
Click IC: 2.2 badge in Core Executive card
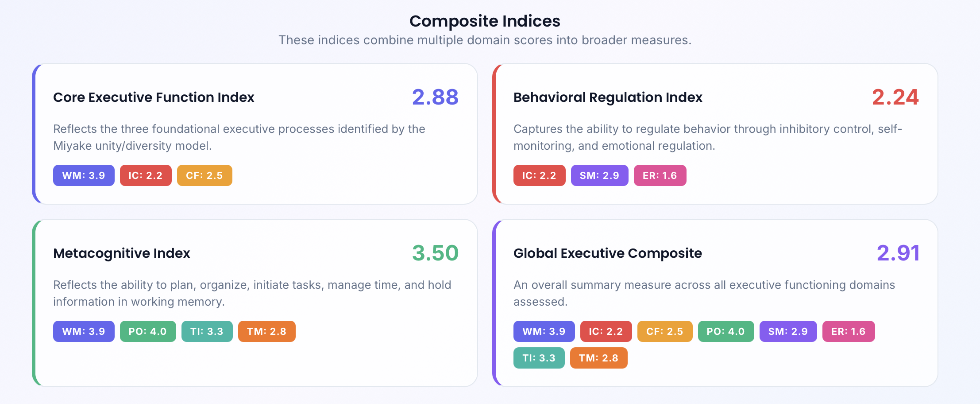click(x=146, y=175)
